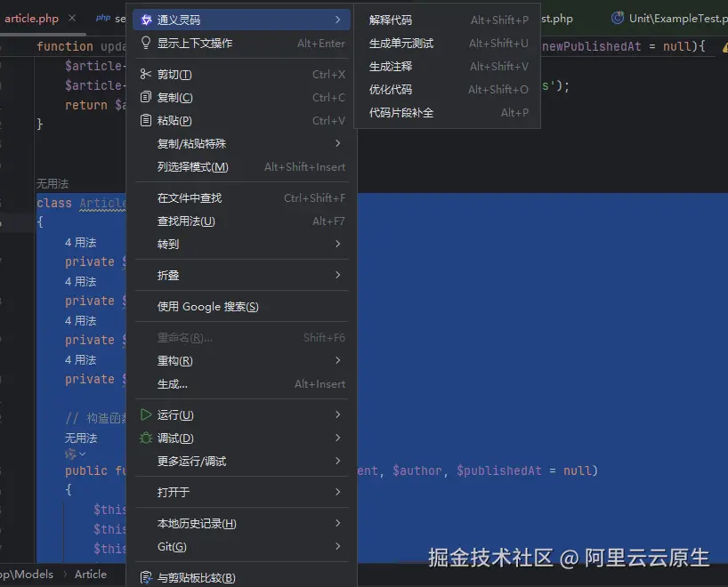728x587 pixels.
Task: Click 生成注释 in the submenu
Action: [x=447, y=67]
